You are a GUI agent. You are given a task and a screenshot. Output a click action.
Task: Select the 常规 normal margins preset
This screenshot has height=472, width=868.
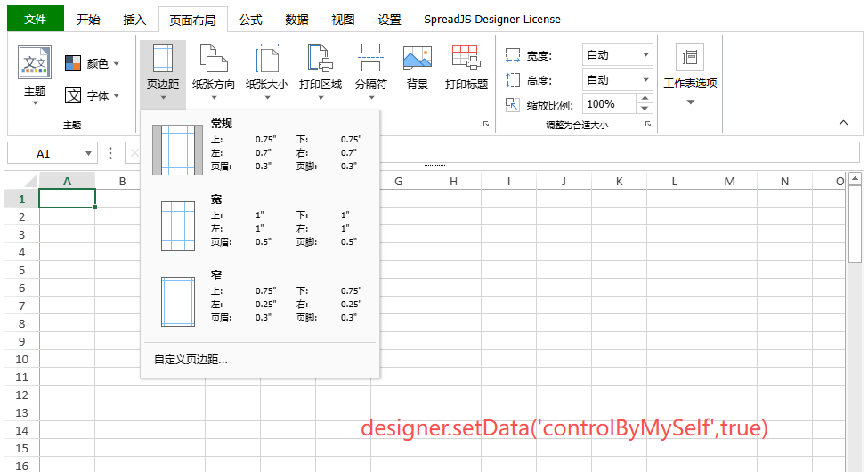coord(260,147)
